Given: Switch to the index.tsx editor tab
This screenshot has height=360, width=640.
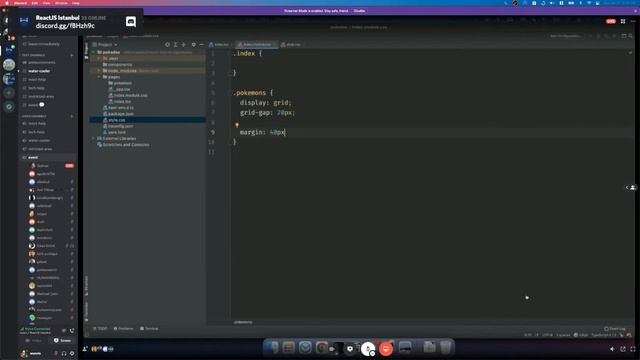Looking at the screenshot, I should (219, 44).
